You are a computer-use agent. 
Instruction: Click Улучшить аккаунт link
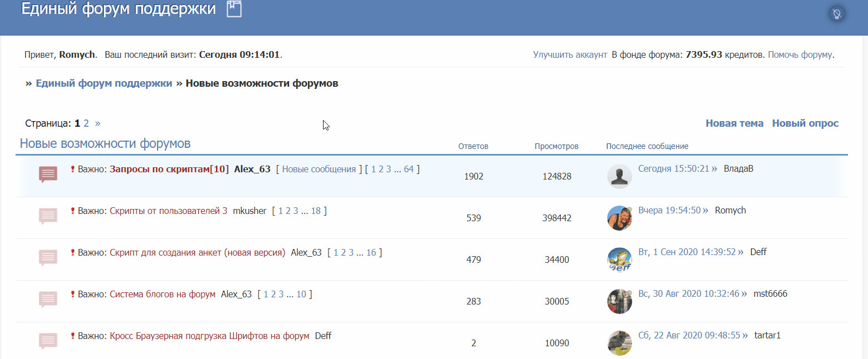pyautogui.click(x=570, y=54)
